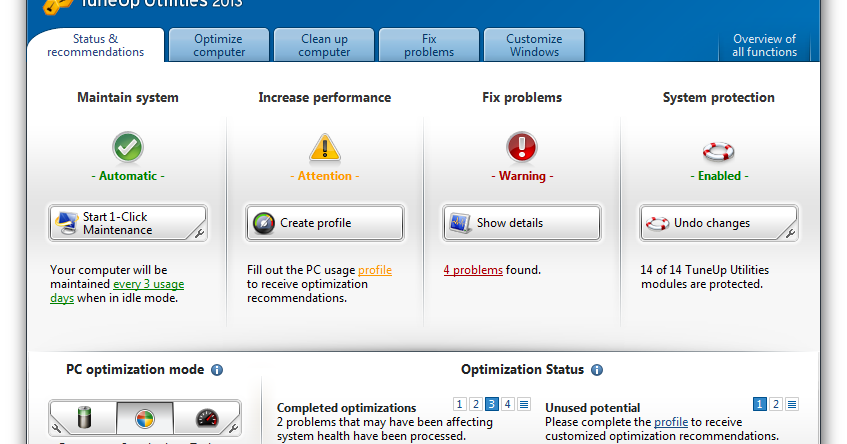Open the '4 problems' link
The width and height of the screenshot is (847, 444).
point(473,270)
